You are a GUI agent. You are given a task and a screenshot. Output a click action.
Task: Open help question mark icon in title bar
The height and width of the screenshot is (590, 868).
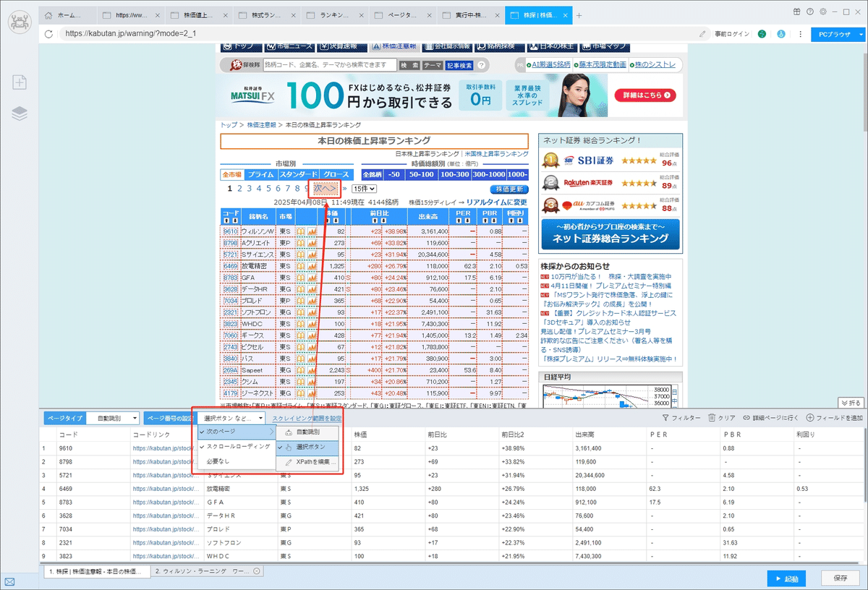point(809,12)
